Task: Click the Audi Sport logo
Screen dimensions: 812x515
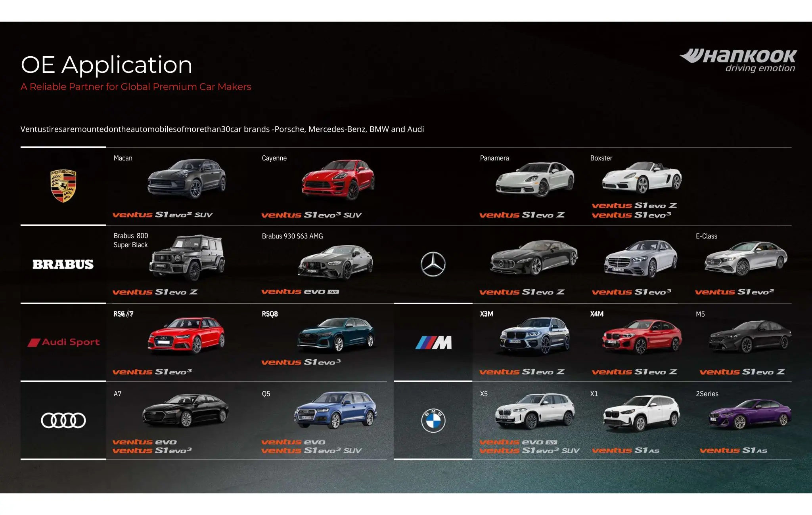Action: [63, 342]
